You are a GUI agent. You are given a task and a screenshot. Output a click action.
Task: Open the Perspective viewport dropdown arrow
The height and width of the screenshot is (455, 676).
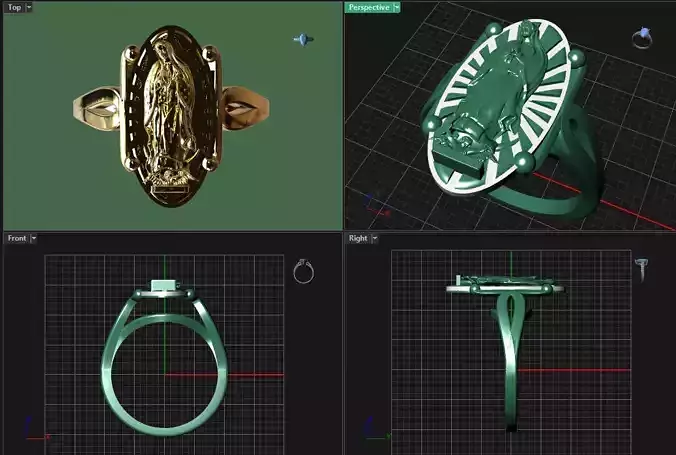tap(397, 7)
